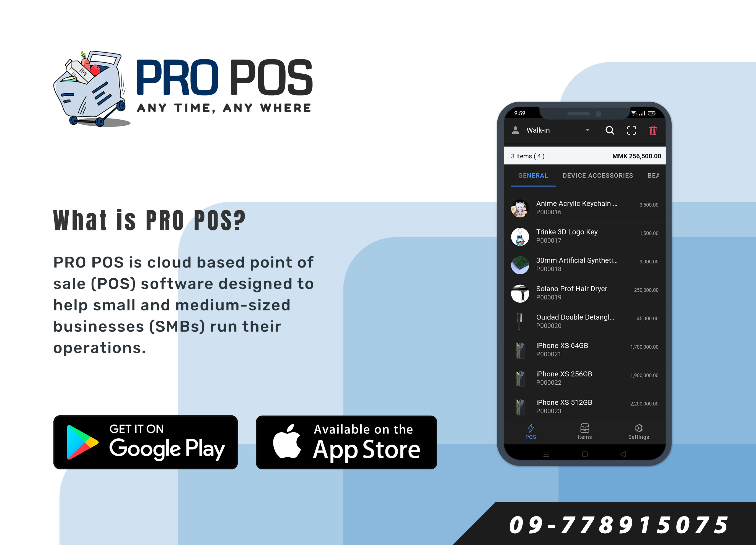
Task: Expand the BEA category tab
Action: (x=655, y=176)
